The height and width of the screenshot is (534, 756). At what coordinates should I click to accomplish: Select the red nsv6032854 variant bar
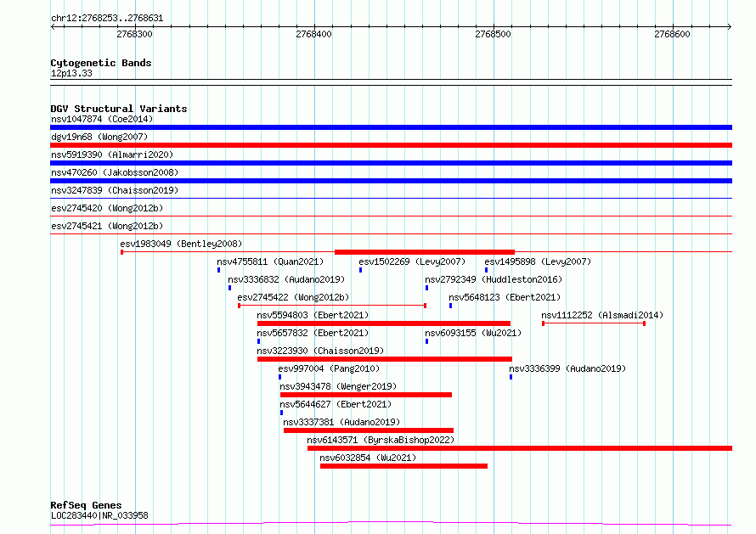404,466
